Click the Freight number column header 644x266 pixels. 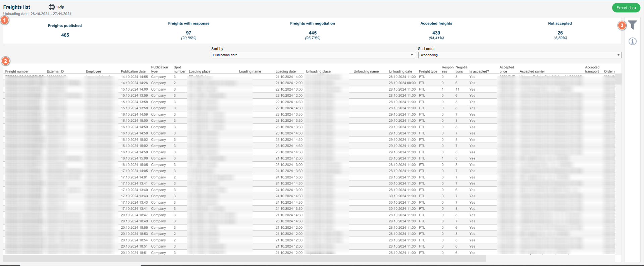(x=17, y=71)
